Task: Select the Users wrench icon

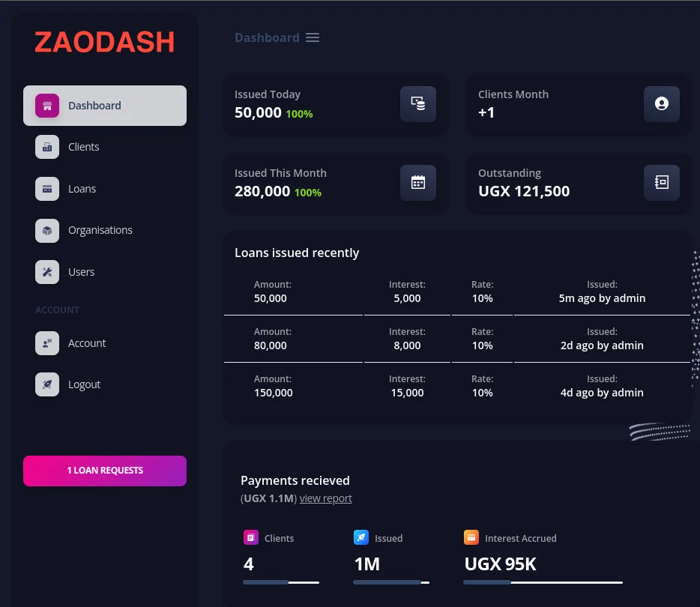Action: click(47, 272)
